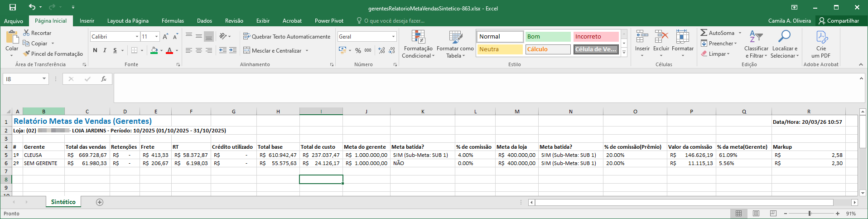
Task: Open Formatação Condicional icon
Action: tap(418, 37)
